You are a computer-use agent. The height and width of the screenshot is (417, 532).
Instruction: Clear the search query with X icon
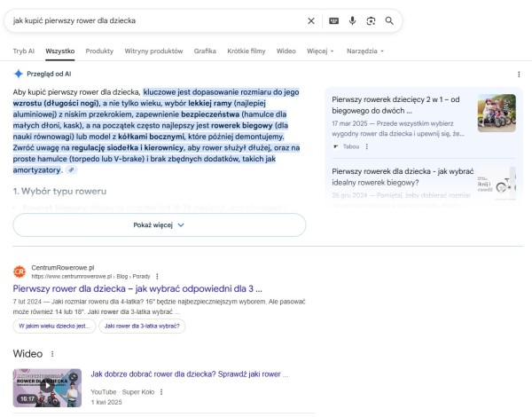(311, 21)
